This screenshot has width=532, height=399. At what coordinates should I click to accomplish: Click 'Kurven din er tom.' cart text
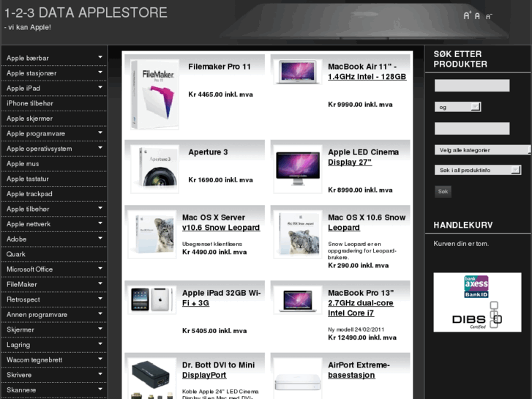[x=461, y=244]
